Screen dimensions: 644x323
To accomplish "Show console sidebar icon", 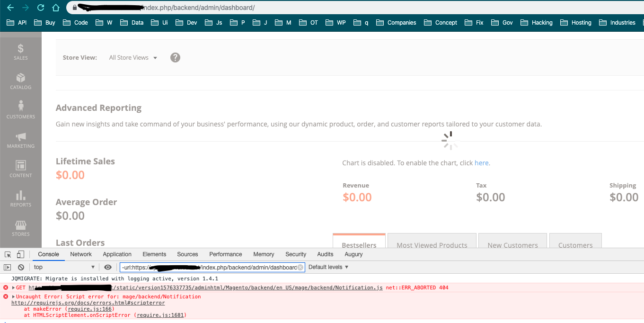I will tap(8, 267).
